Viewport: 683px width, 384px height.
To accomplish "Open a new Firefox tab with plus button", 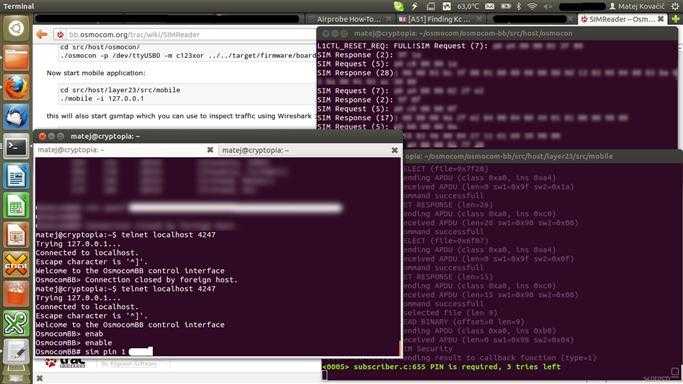I will coord(676,19).
